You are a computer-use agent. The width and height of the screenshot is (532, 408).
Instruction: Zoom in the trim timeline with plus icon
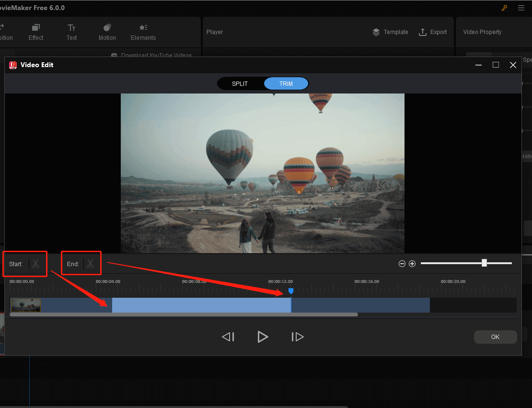point(412,263)
